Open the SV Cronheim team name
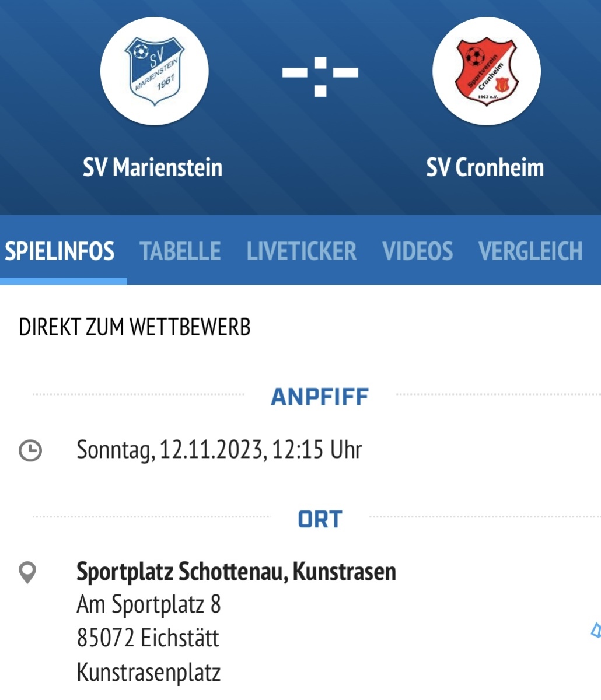 (x=485, y=168)
